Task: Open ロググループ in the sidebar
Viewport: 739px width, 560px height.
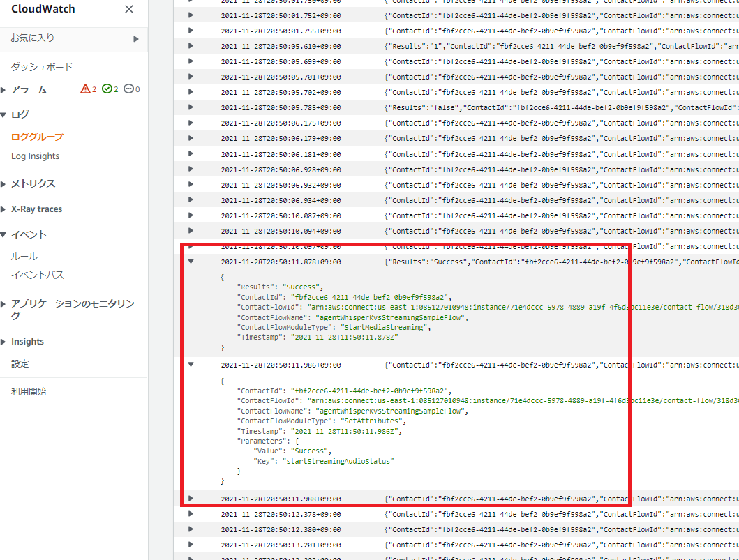Action: 37,137
